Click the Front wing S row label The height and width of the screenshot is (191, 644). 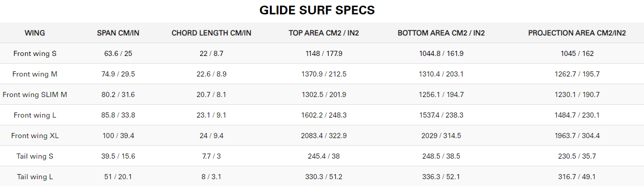(x=35, y=53)
